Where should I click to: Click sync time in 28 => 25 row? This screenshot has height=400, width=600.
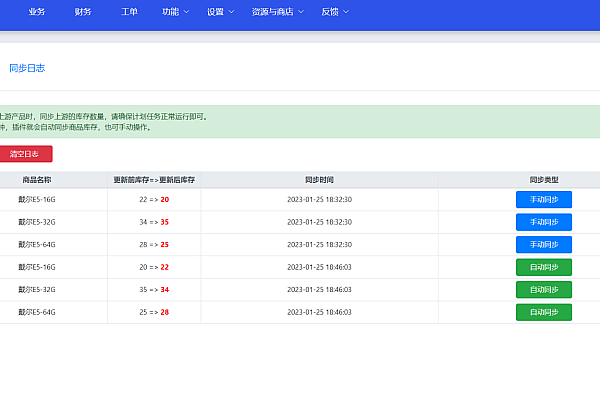click(320, 245)
